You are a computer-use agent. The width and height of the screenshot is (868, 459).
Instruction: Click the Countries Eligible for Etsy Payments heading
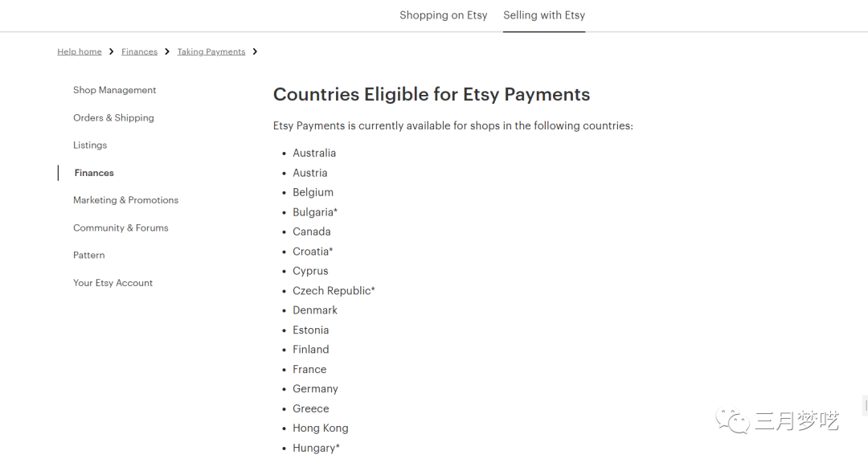point(432,94)
